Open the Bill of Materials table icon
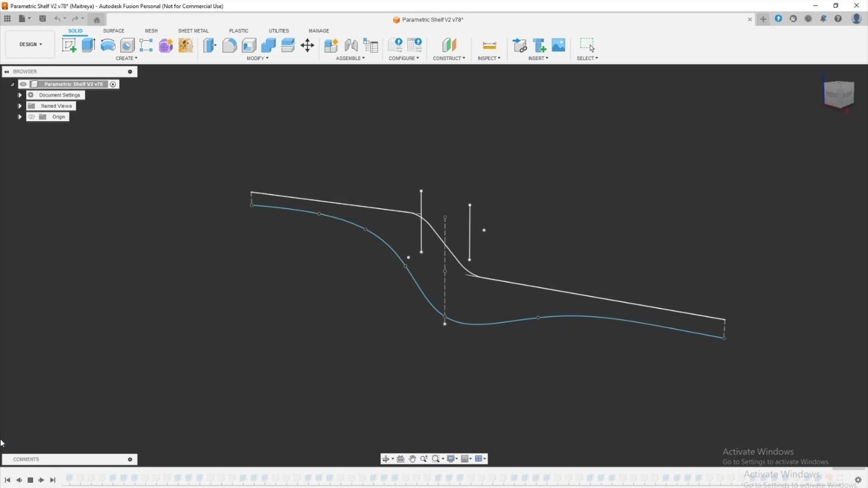 point(371,45)
